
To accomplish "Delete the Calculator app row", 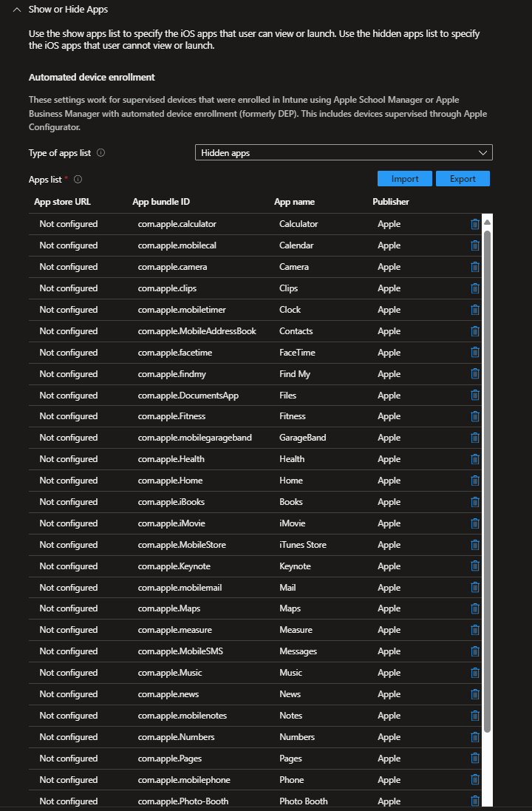I will 475,224.
